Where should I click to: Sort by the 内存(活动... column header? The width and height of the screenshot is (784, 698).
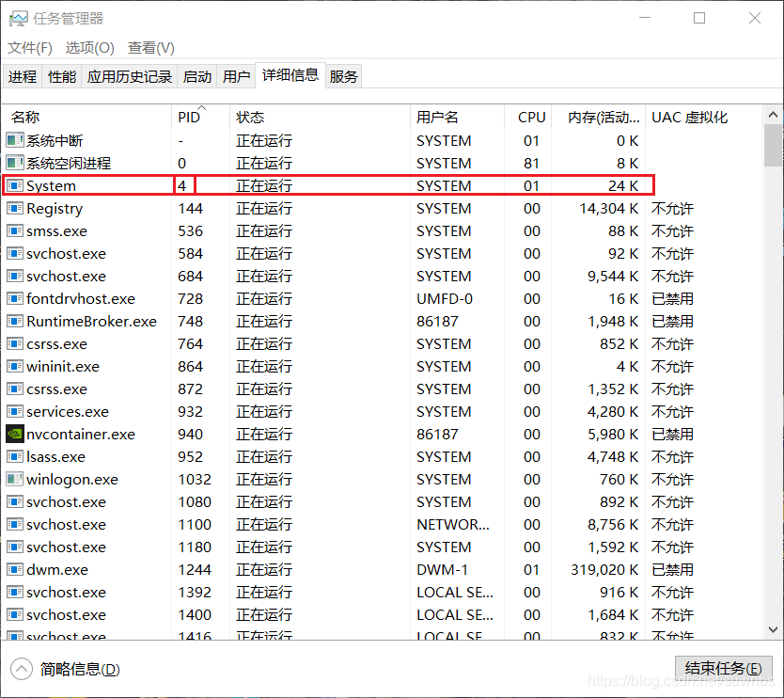(x=599, y=117)
